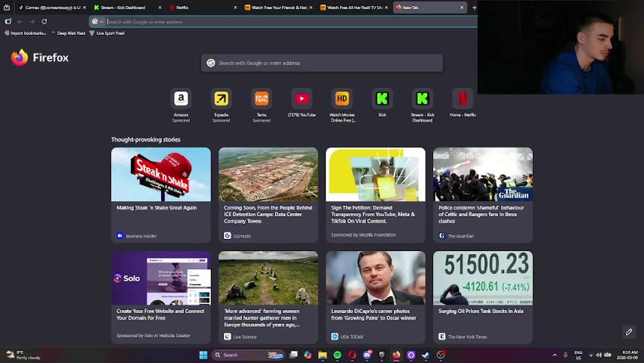Open Surging Oil Prices Tank Stocks story
The width and height of the screenshot is (644, 363).
(483, 297)
